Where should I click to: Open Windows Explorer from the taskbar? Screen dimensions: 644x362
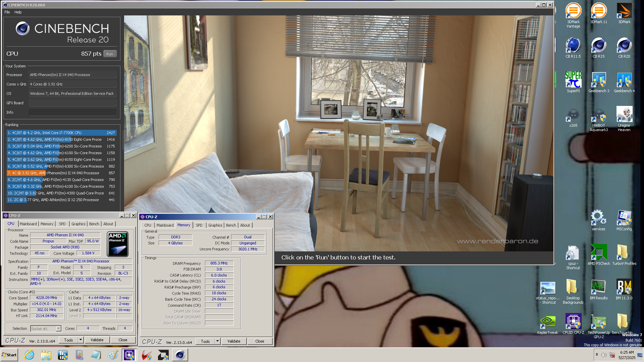click(46, 355)
